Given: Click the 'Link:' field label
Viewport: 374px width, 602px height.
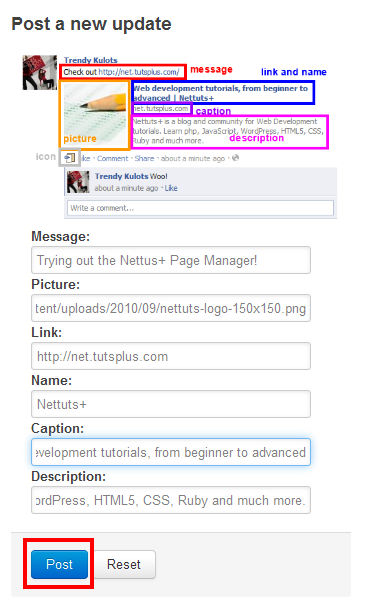Looking at the screenshot, I should pyautogui.click(x=46, y=332).
